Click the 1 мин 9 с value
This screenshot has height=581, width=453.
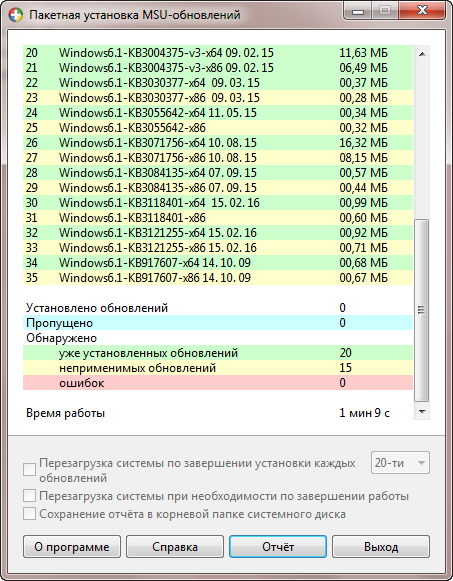pos(364,413)
